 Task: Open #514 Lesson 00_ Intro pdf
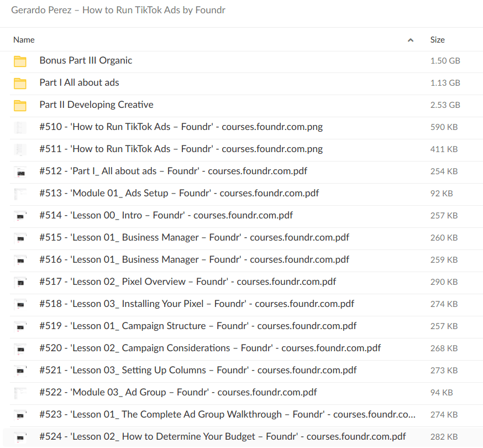point(166,215)
